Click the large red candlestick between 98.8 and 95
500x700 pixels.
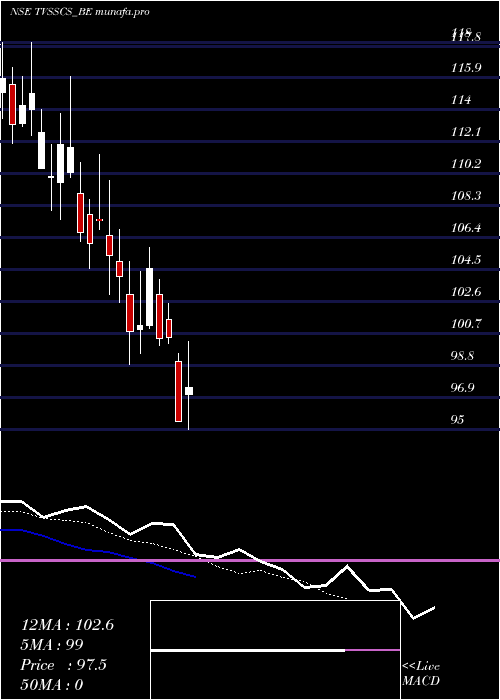point(179,392)
